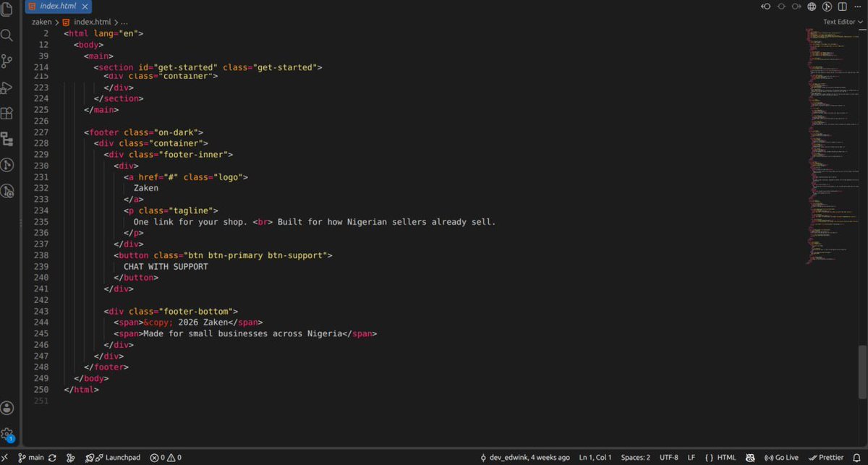Screen dimensions: 868x465
Task: Open the Search view in activity bar
Action: (7, 35)
